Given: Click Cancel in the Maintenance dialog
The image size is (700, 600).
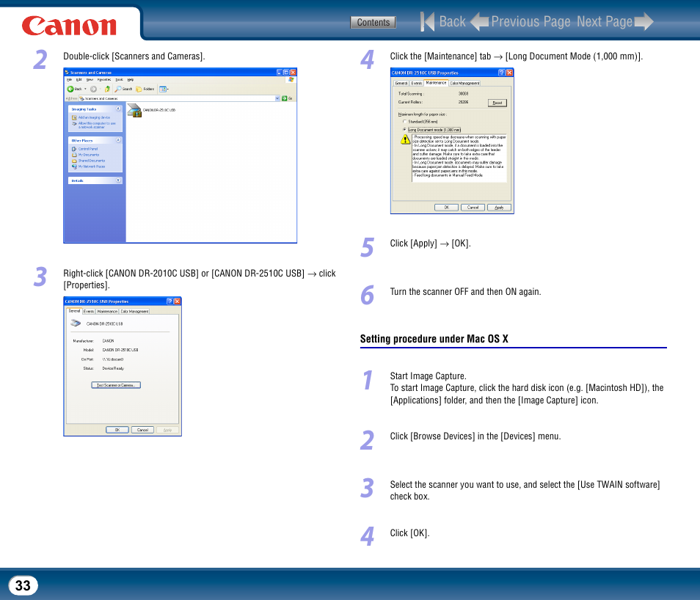Looking at the screenshot, I should point(473,207).
